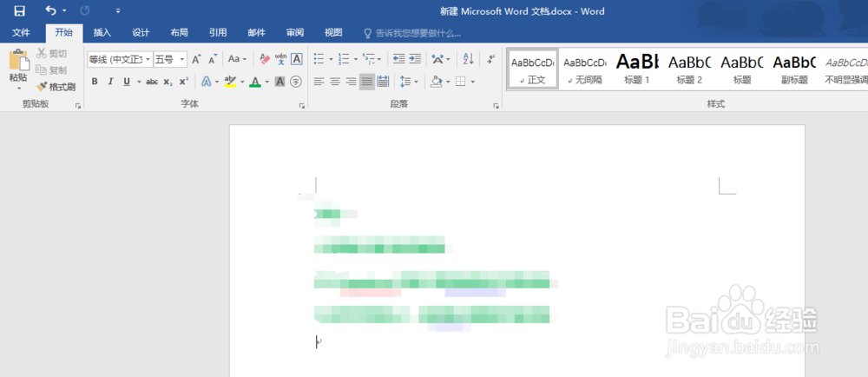Viewport: 868px width, 377px height.
Task: Align text right
Action: tap(351, 82)
